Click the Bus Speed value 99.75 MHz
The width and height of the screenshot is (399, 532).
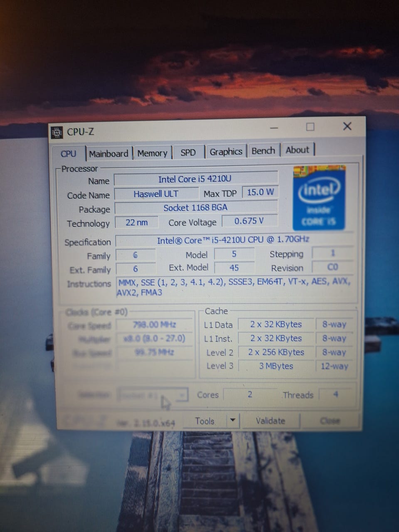(155, 352)
